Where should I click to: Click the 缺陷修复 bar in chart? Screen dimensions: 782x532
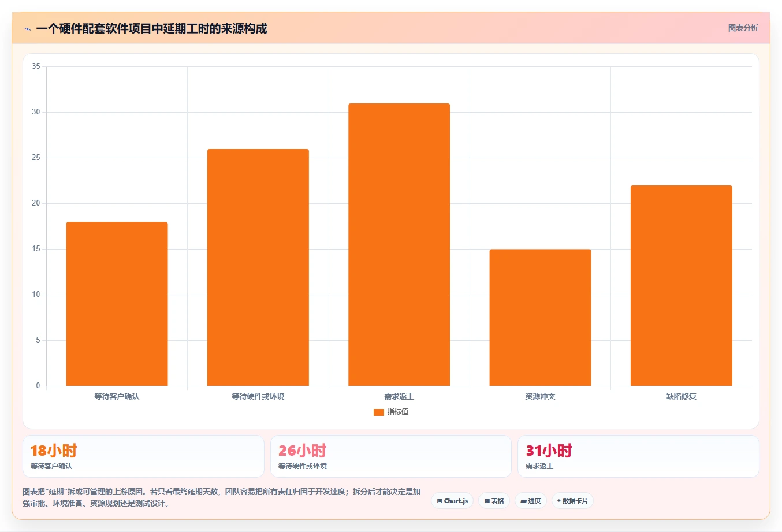[682, 286]
